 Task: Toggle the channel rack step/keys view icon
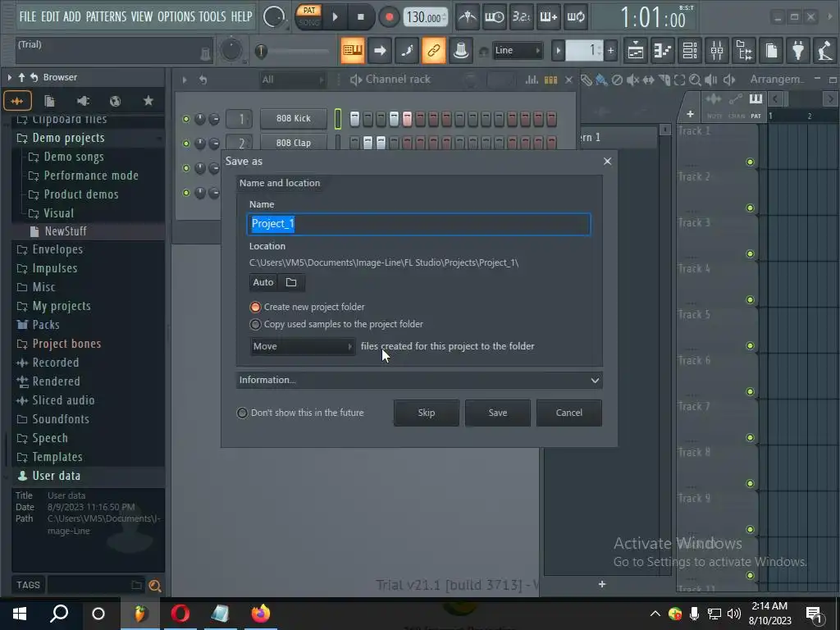pyautogui.click(x=550, y=80)
